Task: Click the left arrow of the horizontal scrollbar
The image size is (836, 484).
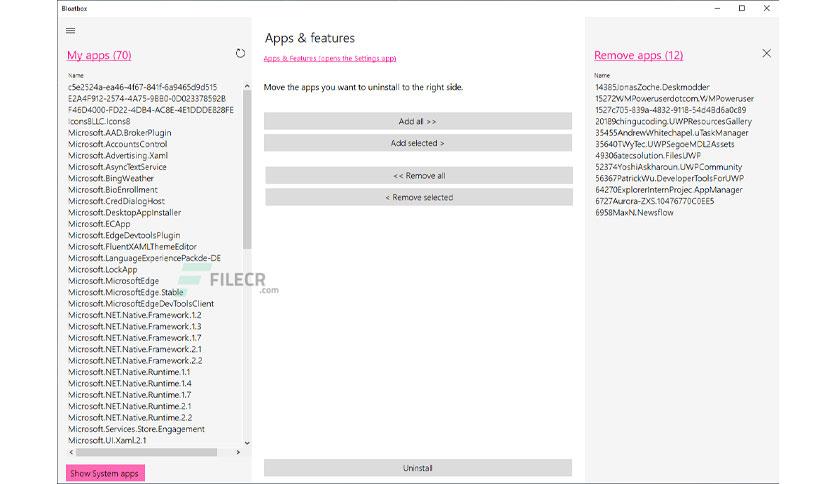Action: pos(71,452)
